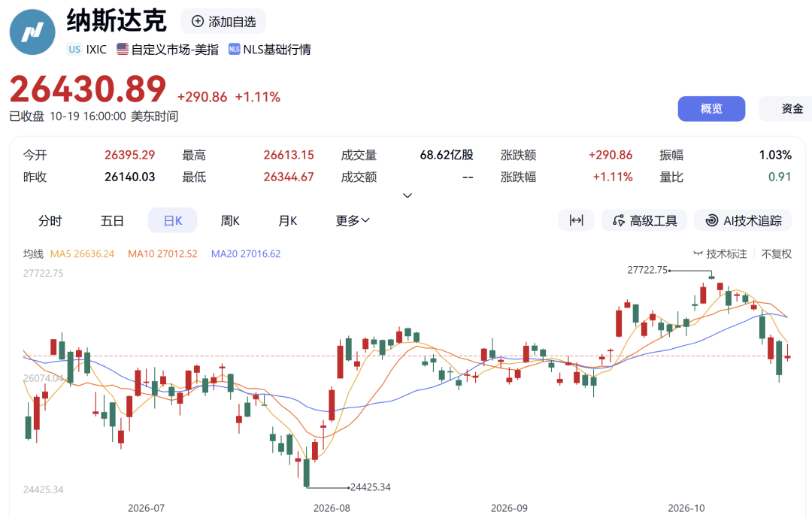Viewport: 812px width, 518px height.
Task: Switch to 分时 intraday chart tab
Action: pyautogui.click(x=50, y=221)
